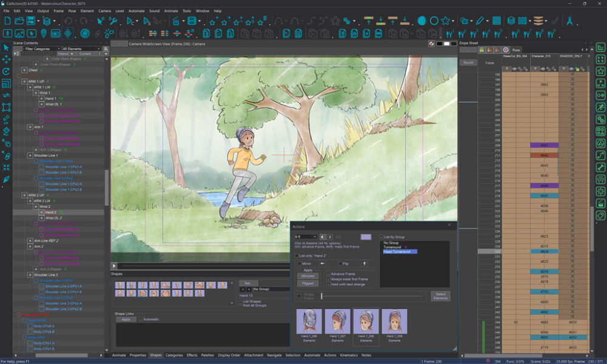The height and width of the screenshot is (364, 607).
Task: Select the arrow selection tool in left sidebar
Action: pos(6,47)
